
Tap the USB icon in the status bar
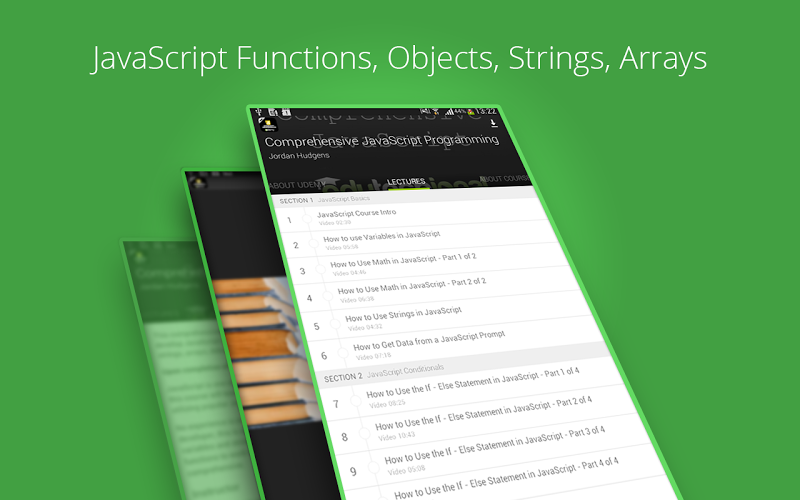pos(259,111)
